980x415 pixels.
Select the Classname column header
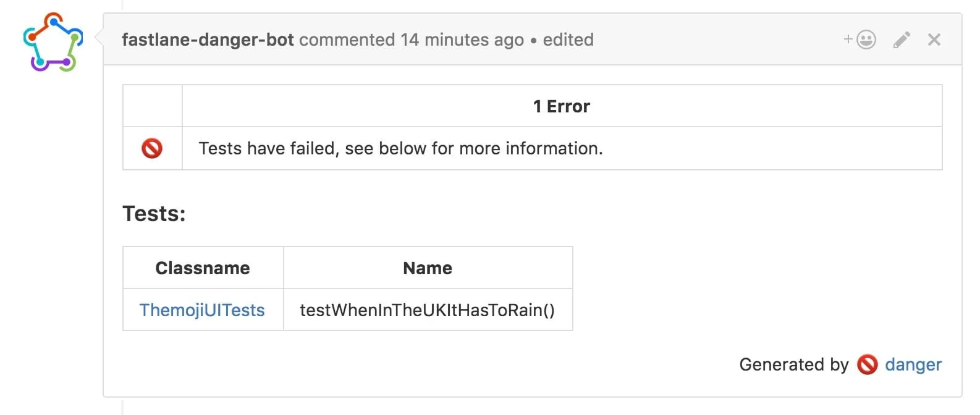203,267
